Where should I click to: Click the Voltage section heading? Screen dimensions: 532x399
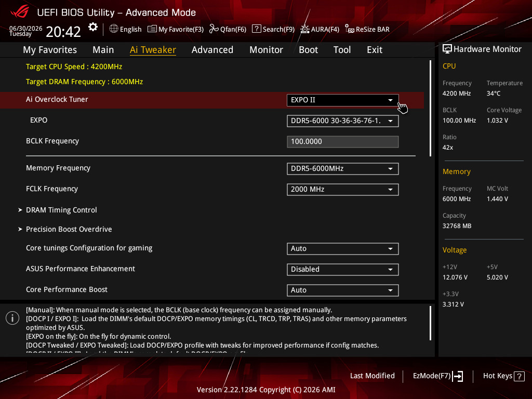(x=454, y=250)
